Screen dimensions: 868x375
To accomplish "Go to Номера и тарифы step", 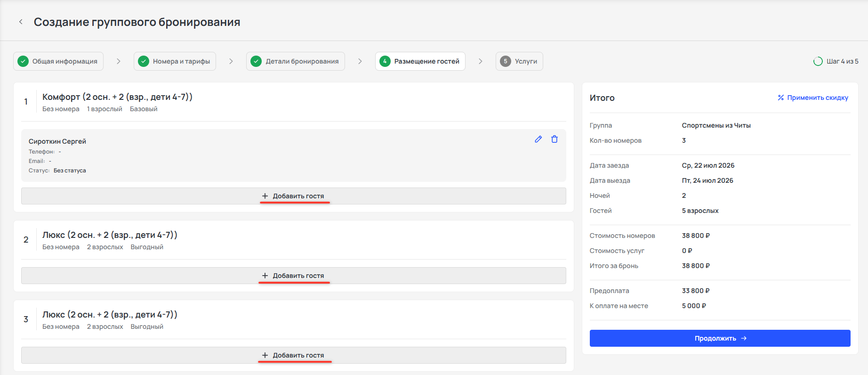I will pyautogui.click(x=175, y=61).
